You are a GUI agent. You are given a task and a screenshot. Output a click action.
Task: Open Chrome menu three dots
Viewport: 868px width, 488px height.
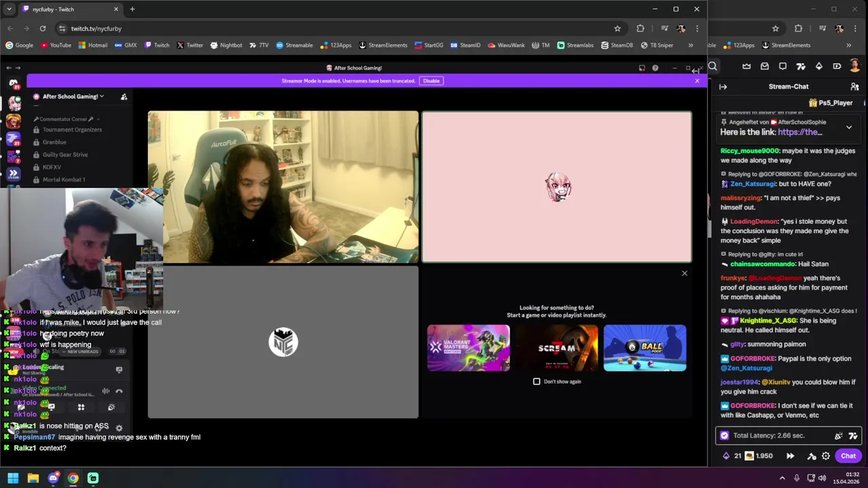coord(696,28)
